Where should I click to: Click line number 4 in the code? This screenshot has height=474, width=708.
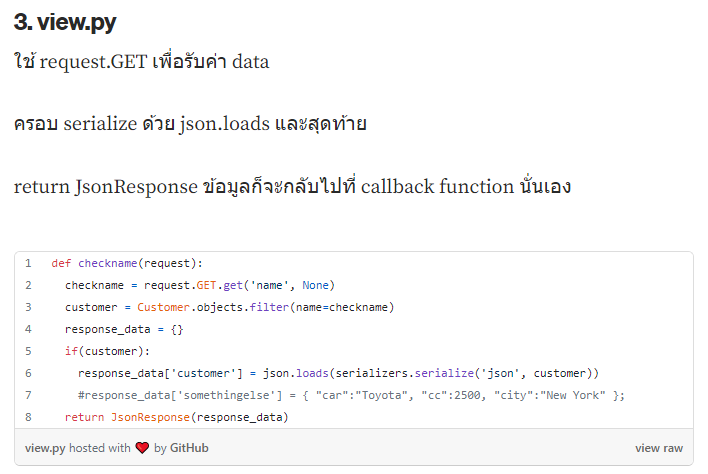(28, 329)
